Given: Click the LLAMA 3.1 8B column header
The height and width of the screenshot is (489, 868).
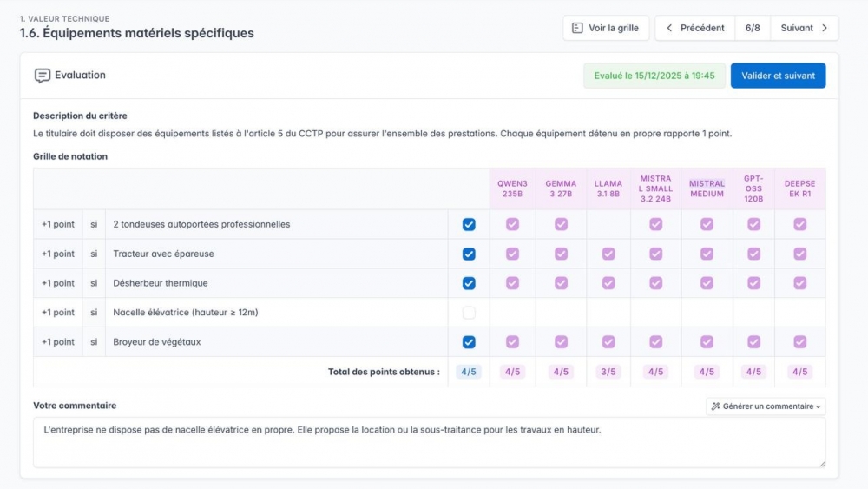Looking at the screenshot, I should [x=608, y=188].
